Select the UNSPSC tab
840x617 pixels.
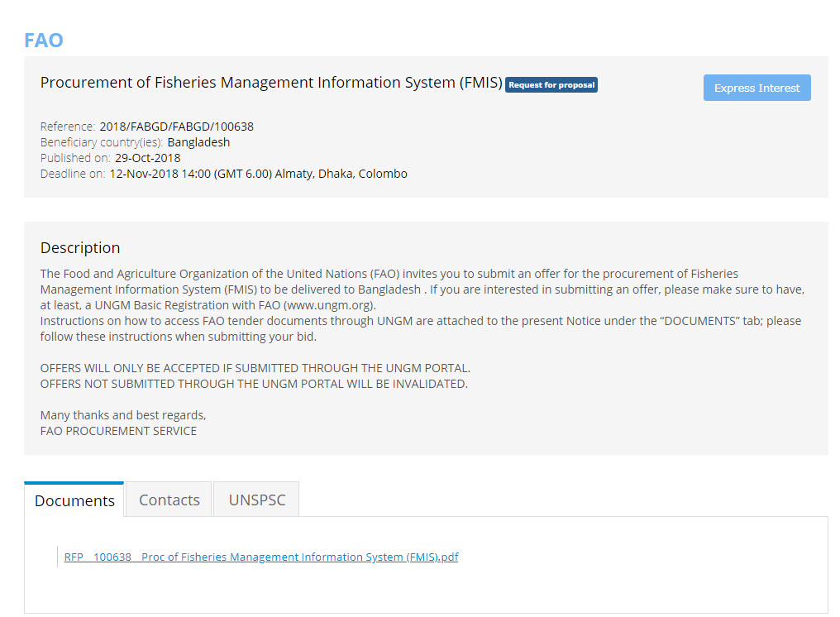tap(256, 500)
